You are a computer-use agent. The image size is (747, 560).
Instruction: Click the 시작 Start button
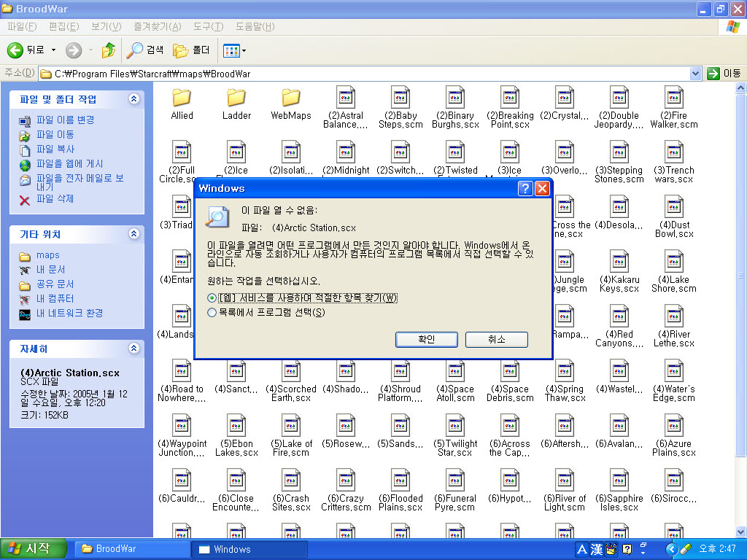point(33,549)
